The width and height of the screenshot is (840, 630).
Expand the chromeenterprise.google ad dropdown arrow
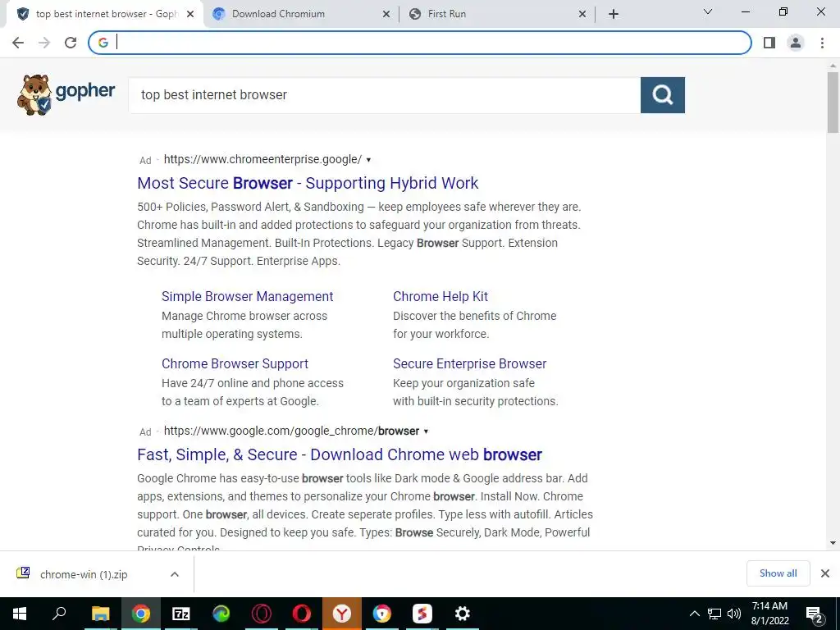pos(368,160)
